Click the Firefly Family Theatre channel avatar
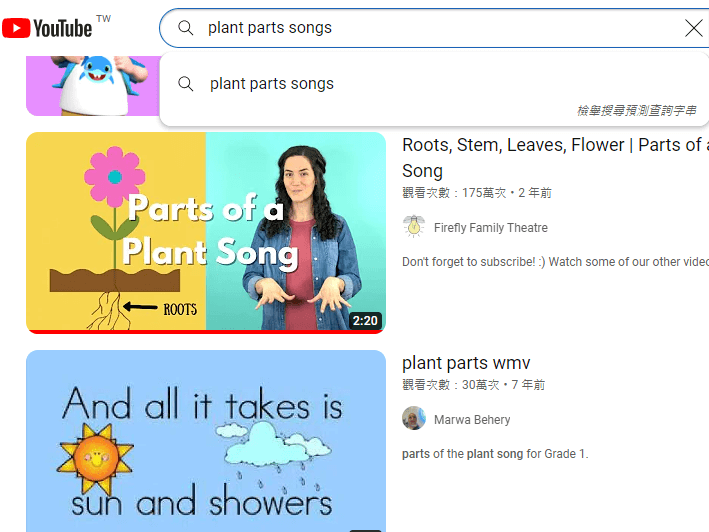Screen dimensions: 709x532 coord(413,227)
